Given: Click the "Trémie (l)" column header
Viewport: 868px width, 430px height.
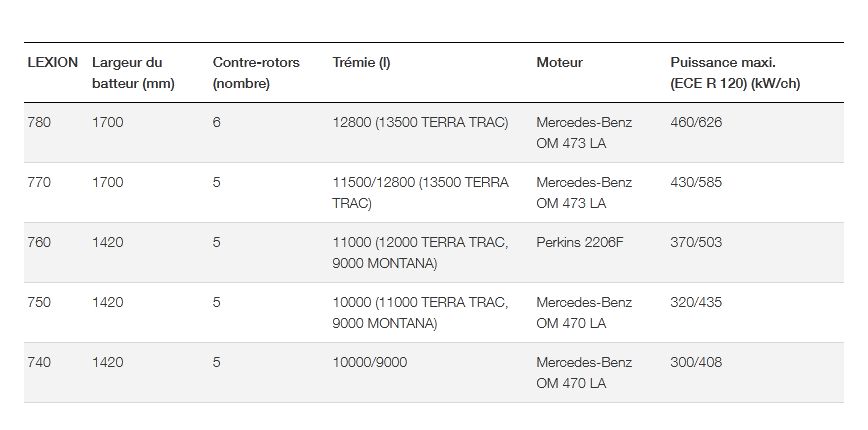Looking at the screenshot, I should (x=361, y=63).
